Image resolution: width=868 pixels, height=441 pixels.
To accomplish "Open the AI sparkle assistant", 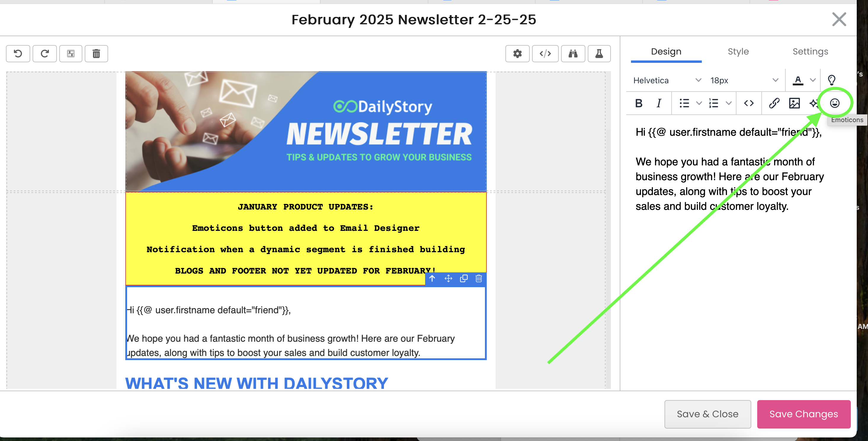I will click(814, 103).
